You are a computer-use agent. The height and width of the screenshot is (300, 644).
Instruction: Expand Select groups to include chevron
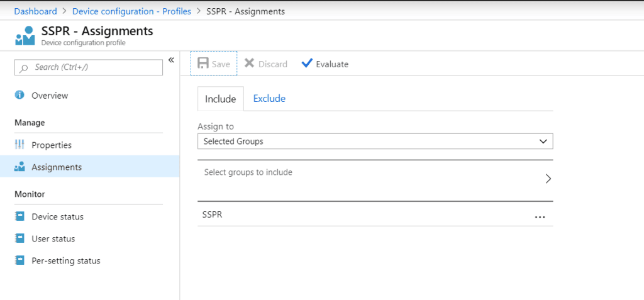(548, 179)
